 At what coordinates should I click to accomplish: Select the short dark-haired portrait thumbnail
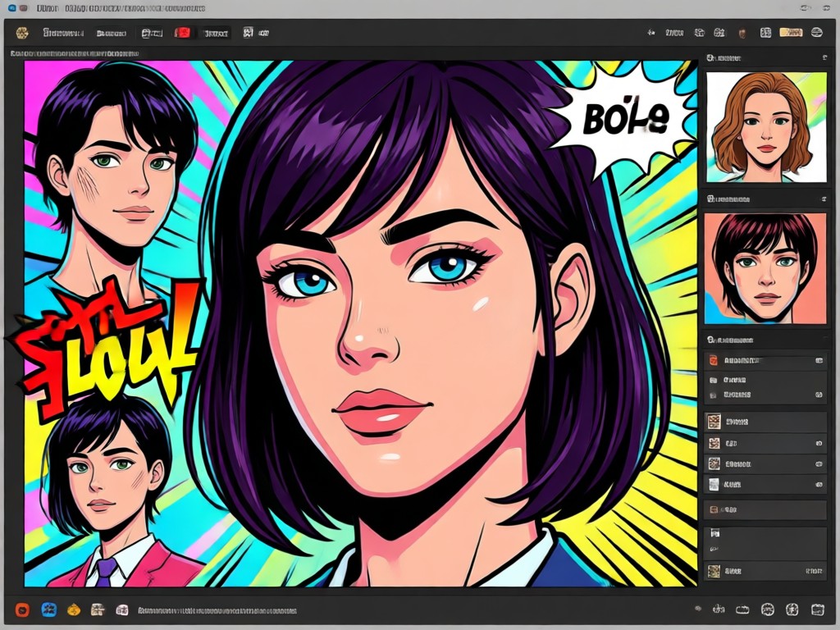(765, 268)
